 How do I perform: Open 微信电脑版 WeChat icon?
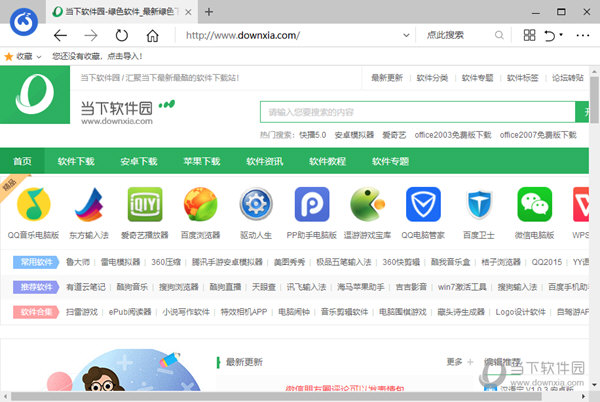(x=535, y=204)
